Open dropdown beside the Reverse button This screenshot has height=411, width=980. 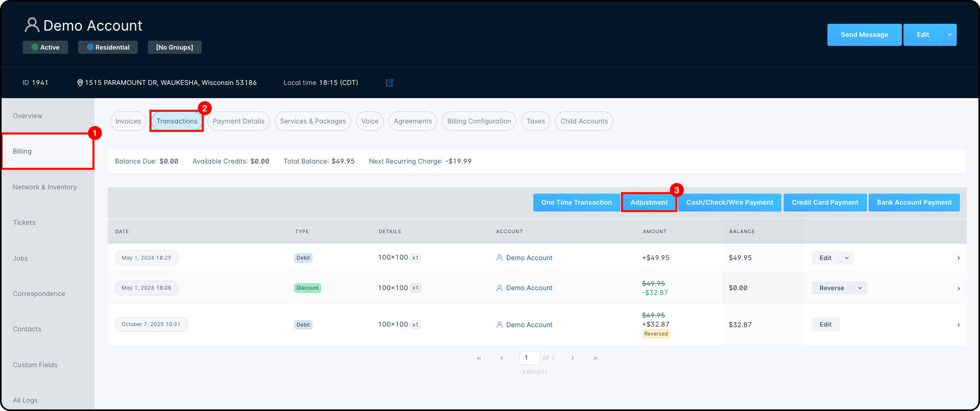pyautogui.click(x=860, y=288)
